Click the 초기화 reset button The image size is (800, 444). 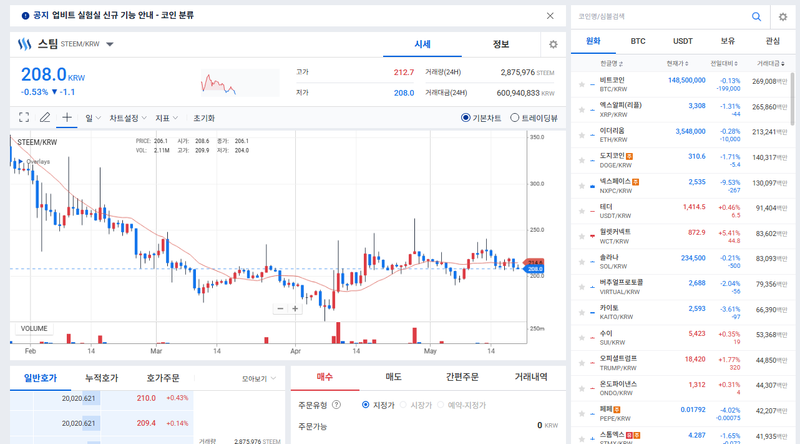coord(204,118)
